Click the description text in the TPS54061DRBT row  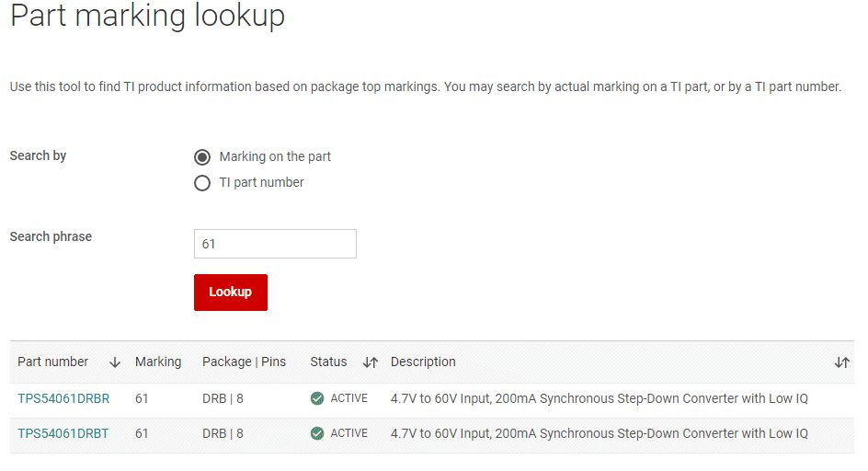(x=599, y=433)
